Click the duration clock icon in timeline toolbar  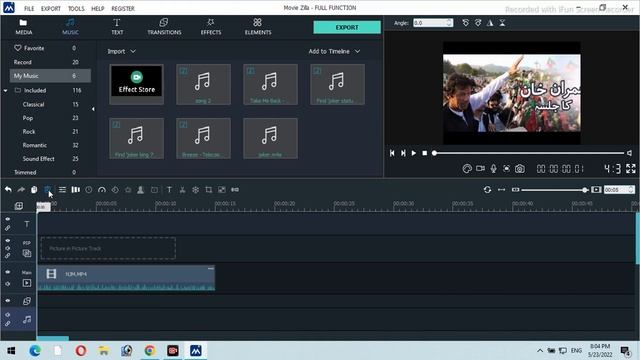(x=89, y=190)
